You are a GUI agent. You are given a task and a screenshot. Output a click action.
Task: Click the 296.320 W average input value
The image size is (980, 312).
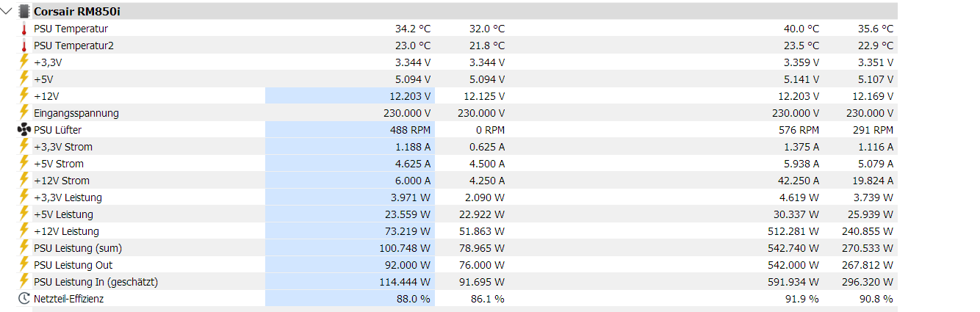tap(868, 282)
